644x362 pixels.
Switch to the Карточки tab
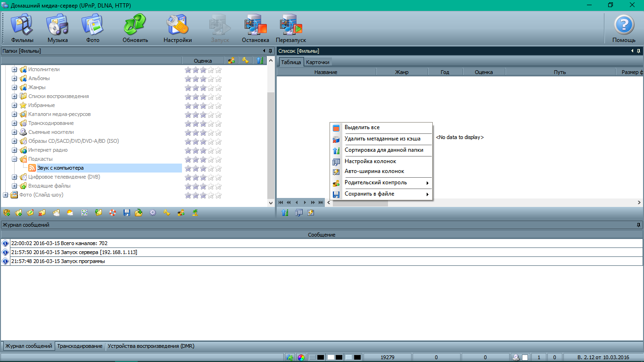(x=317, y=62)
